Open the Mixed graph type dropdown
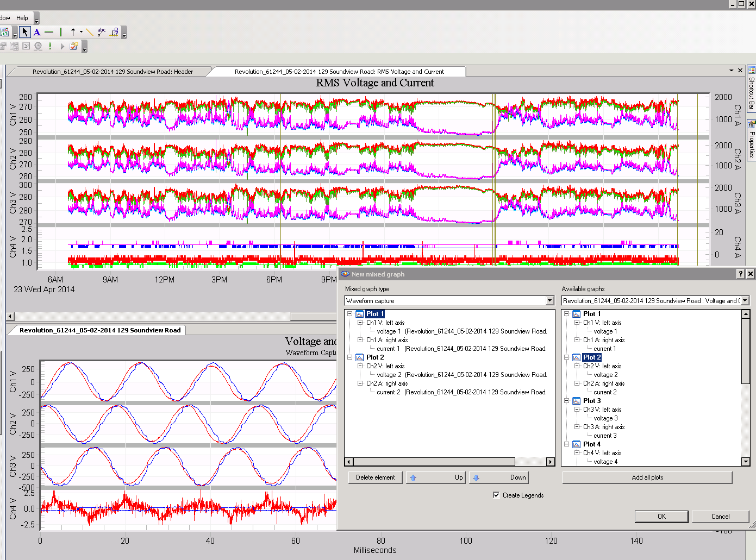 click(x=549, y=300)
